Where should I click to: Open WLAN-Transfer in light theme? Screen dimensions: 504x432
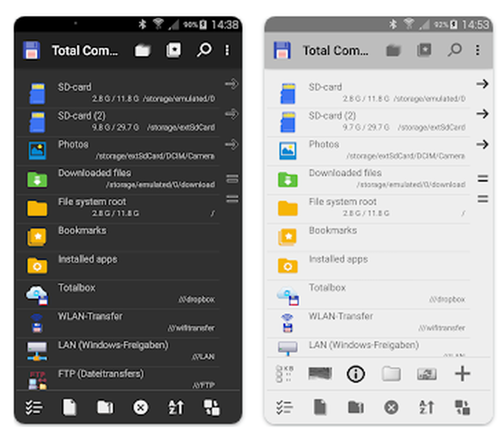click(369, 323)
